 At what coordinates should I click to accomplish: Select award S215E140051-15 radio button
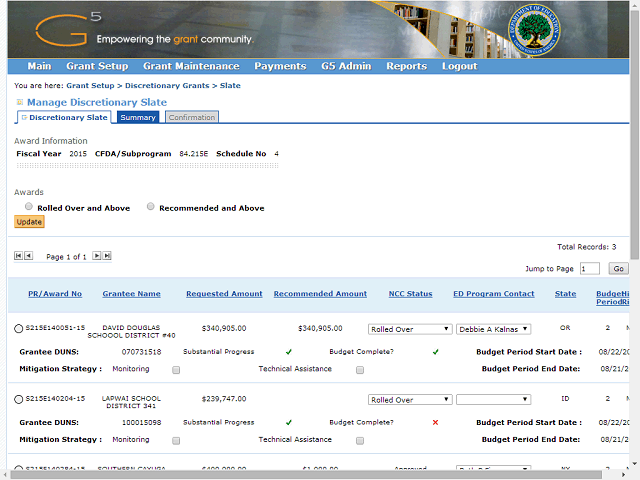[18, 329]
